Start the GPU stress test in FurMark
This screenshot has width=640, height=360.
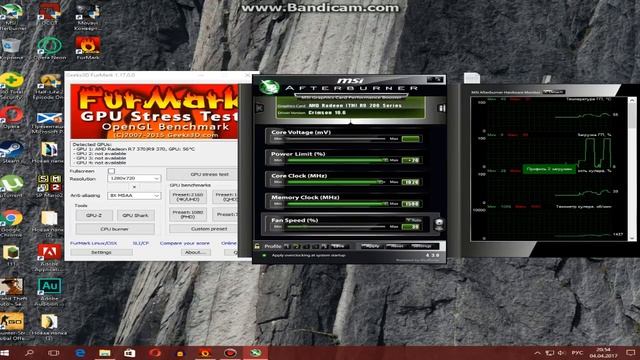tap(202, 174)
